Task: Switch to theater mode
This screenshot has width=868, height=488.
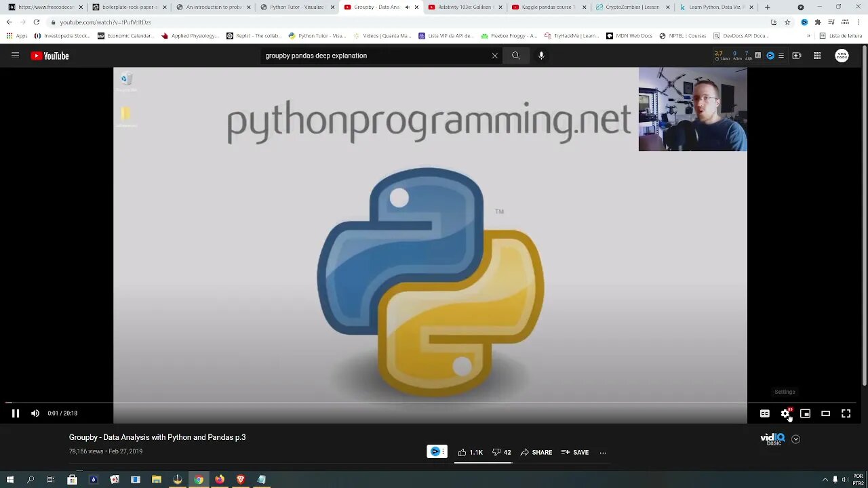Action: (825, 413)
